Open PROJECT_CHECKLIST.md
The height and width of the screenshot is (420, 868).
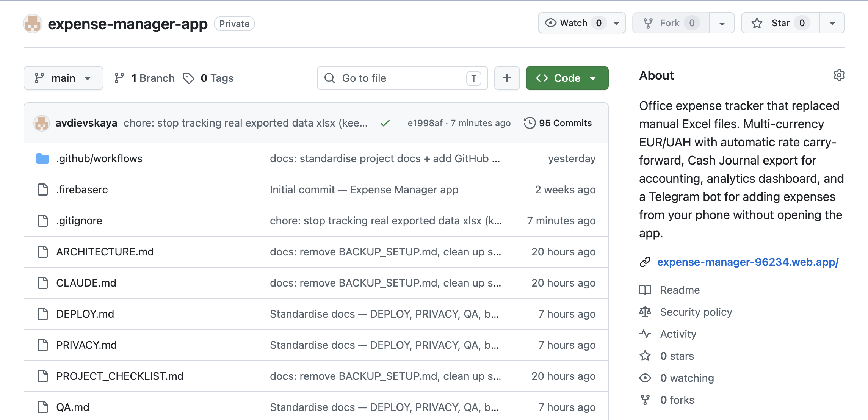(x=120, y=376)
